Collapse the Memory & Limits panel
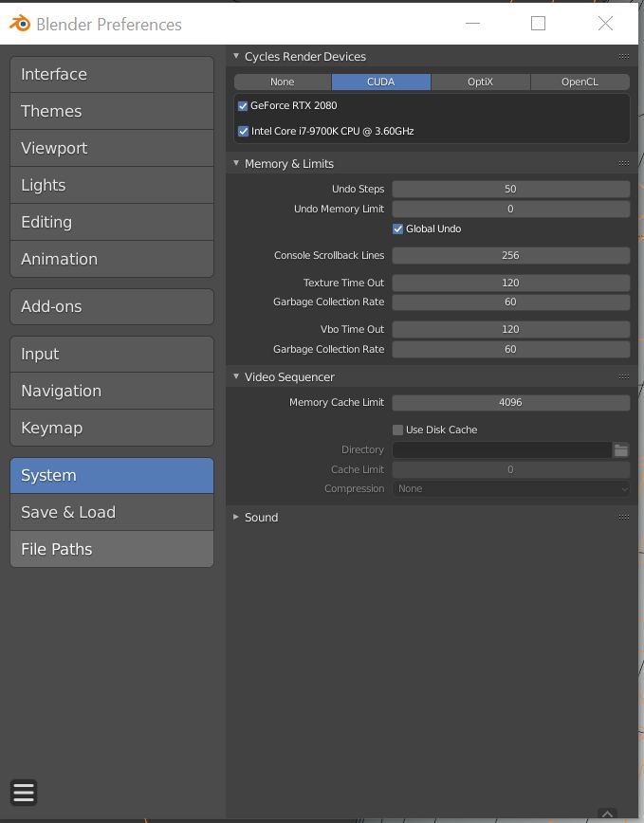The width and height of the screenshot is (644, 823). pos(236,163)
